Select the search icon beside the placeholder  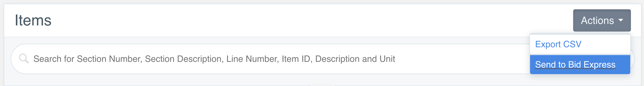pyautogui.click(x=24, y=58)
